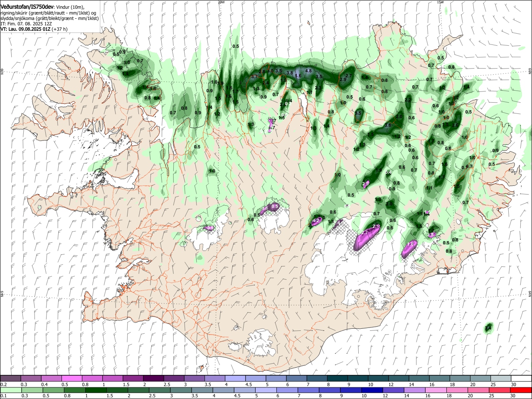
Task: Select rain legend swatch starting at 2
Action: pyautogui.click(x=138, y=390)
